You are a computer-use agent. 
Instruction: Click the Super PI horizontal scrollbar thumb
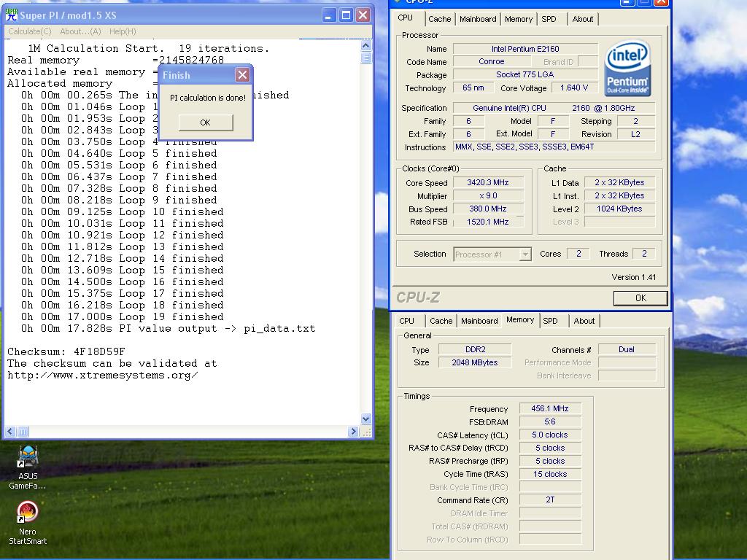tap(23, 432)
